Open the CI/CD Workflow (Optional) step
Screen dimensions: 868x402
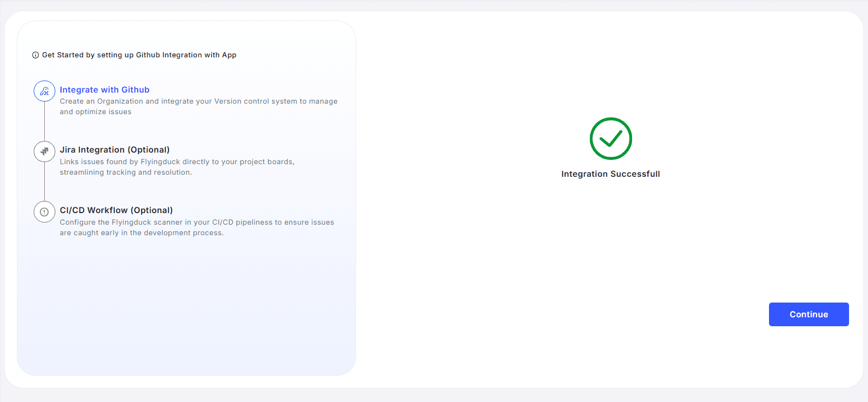point(116,210)
